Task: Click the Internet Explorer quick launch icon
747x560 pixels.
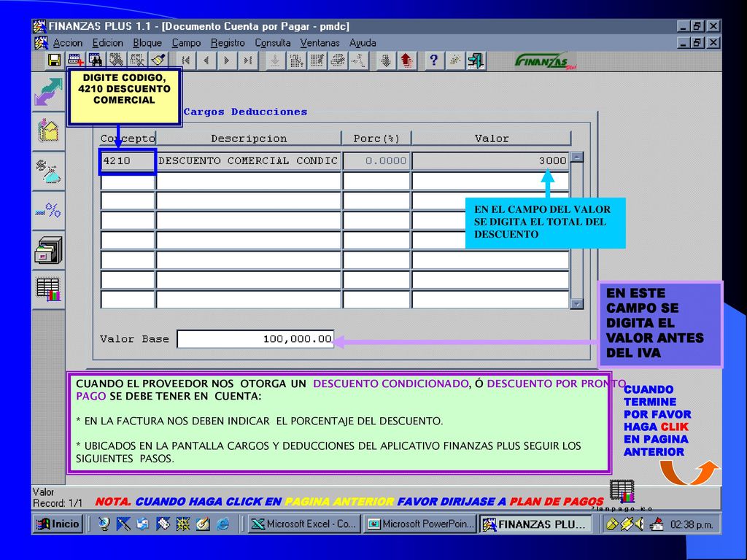Action: tap(223, 524)
